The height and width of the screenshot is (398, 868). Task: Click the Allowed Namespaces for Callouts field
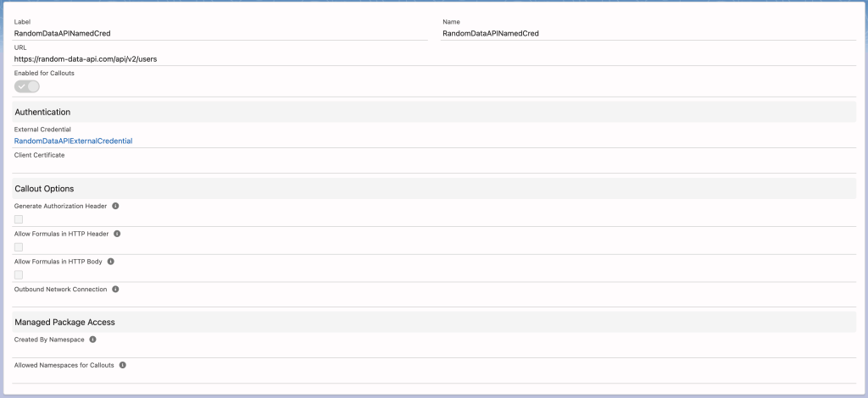[x=220, y=376]
